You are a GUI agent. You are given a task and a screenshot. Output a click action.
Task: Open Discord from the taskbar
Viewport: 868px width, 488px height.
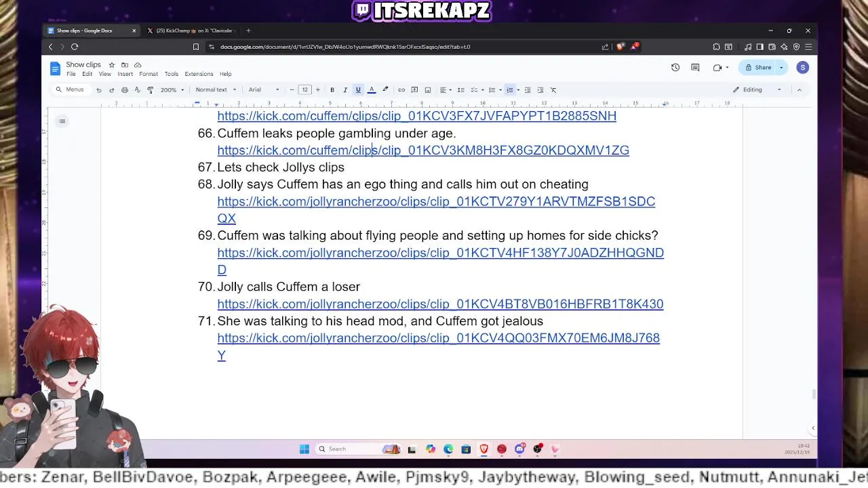(x=519, y=449)
